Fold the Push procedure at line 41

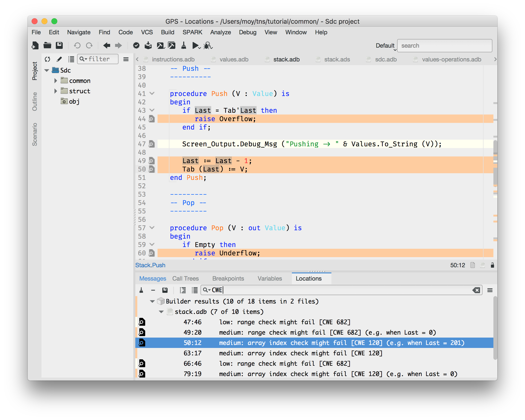pos(152,94)
